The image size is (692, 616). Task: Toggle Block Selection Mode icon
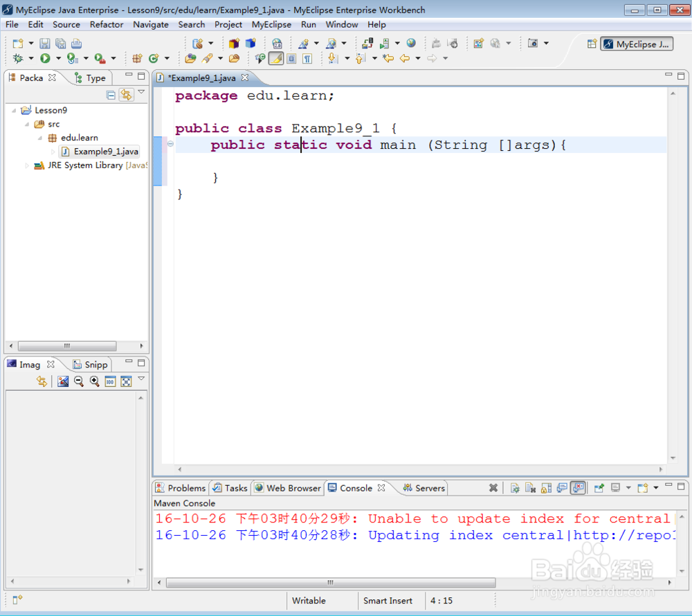[292, 58]
